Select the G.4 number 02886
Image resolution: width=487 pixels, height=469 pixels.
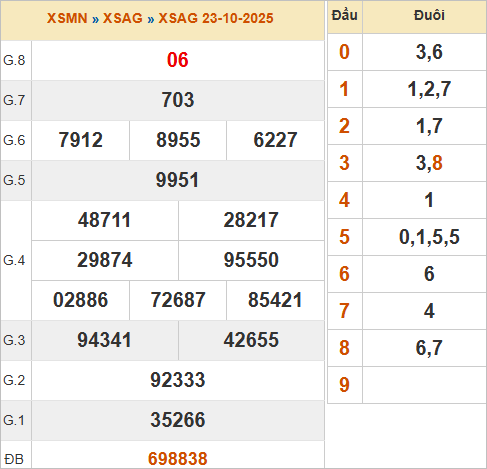pos(80,300)
